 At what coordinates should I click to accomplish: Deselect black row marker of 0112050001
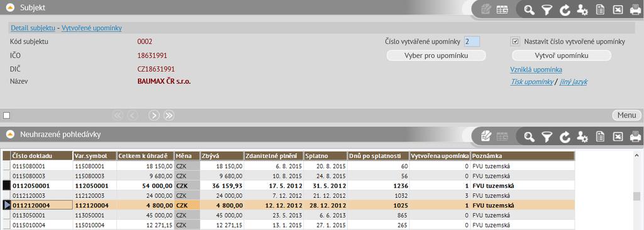(6, 185)
